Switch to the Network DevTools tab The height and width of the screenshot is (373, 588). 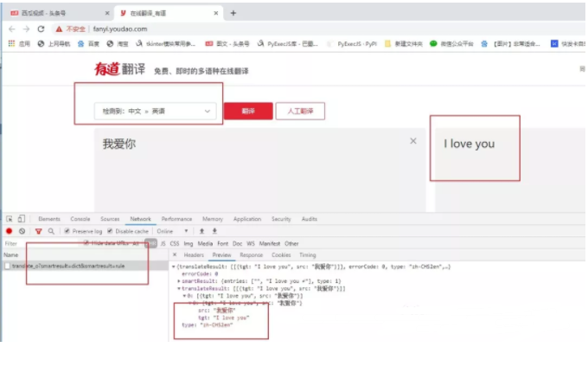pos(141,219)
